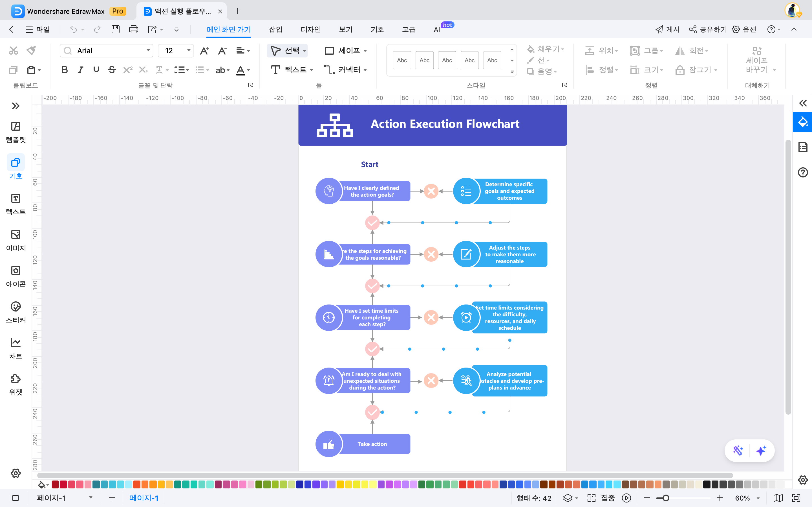Click the save icon in toolbar
The image size is (812, 507).
pos(115,30)
